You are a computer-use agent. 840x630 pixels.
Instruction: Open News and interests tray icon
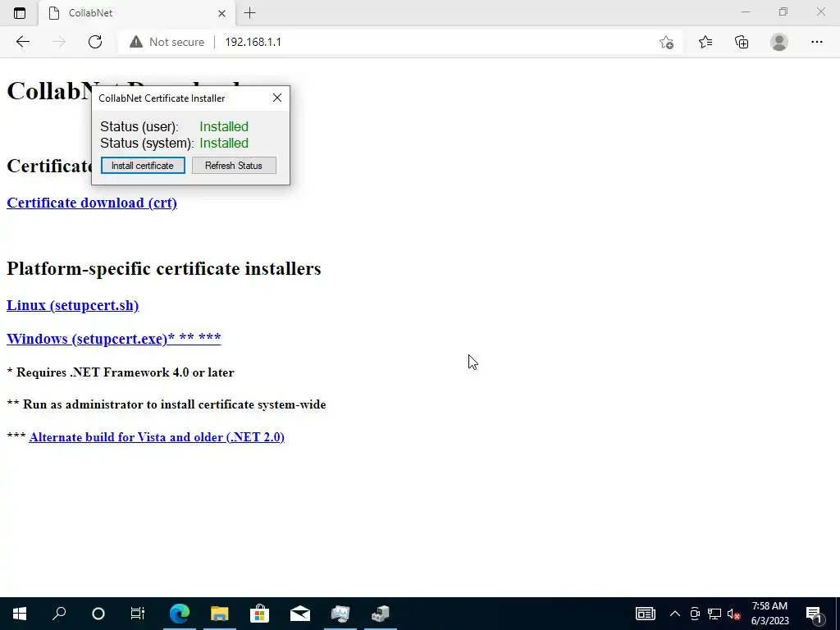[x=646, y=614]
